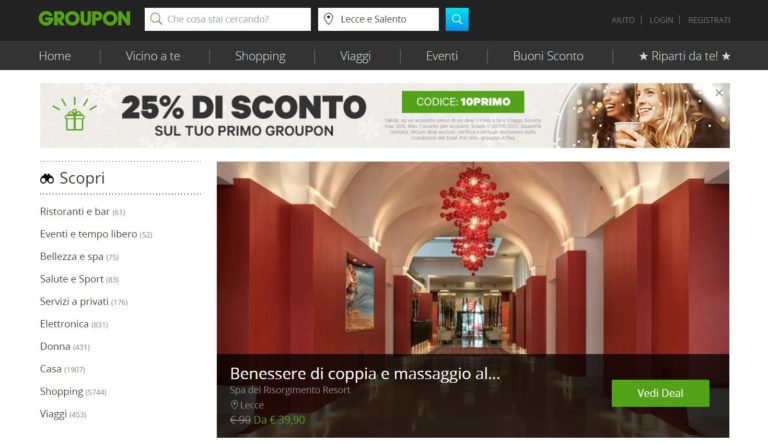Click the Riparti da te! link
The height and width of the screenshot is (444, 768).
pos(684,56)
